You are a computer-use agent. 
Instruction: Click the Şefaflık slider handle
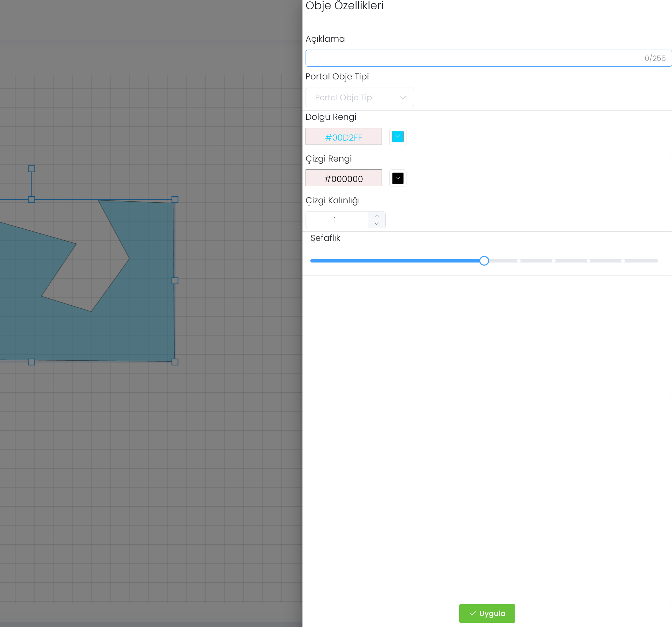(484, 261)
